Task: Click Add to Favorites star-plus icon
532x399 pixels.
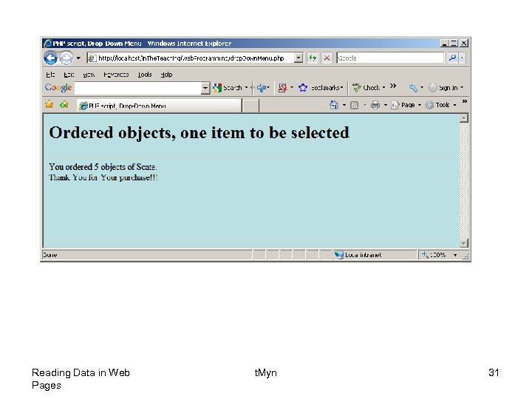Action: click(64, 104)
